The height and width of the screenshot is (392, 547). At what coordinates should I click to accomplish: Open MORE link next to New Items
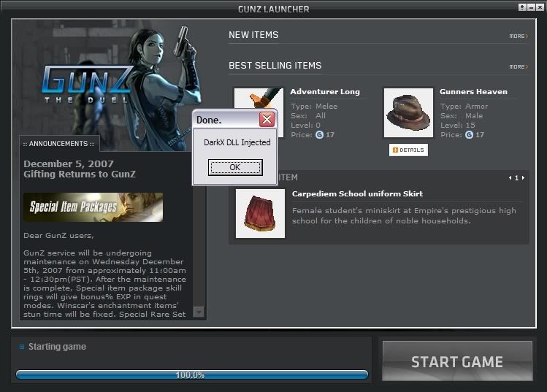(x=519, y=36)
